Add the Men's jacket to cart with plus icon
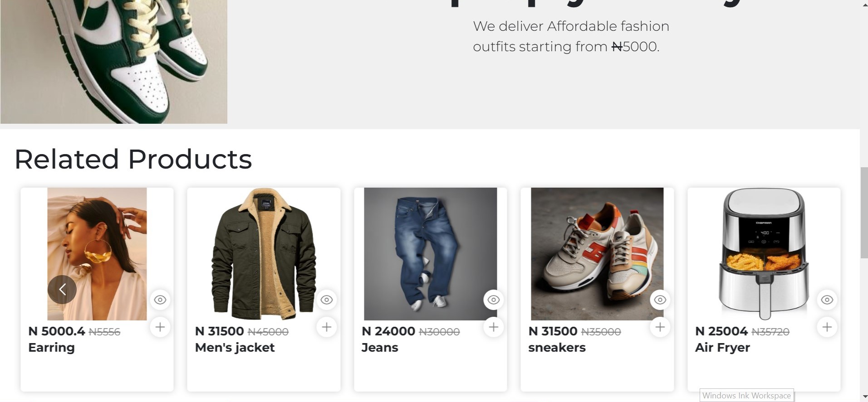 pyautogui.click(x=327, y=327)
